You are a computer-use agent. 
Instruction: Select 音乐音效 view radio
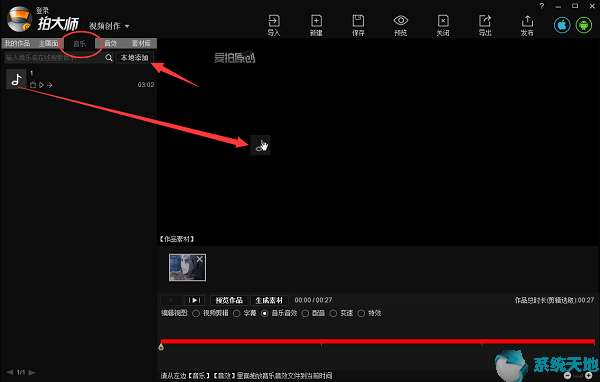264,313
